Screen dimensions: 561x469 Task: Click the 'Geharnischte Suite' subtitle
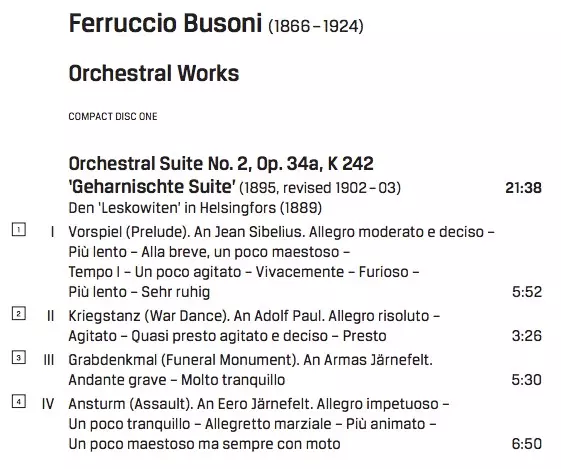pos(152,186)
